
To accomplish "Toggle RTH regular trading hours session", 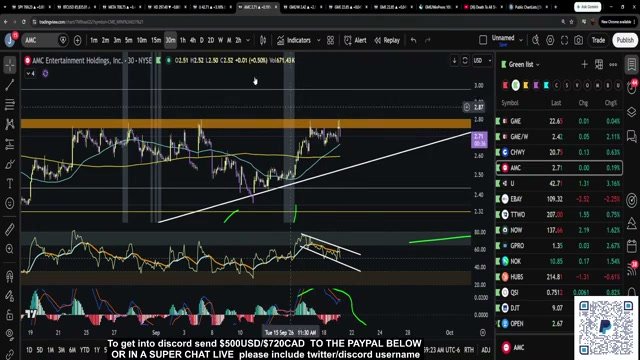I will (469, 350).
